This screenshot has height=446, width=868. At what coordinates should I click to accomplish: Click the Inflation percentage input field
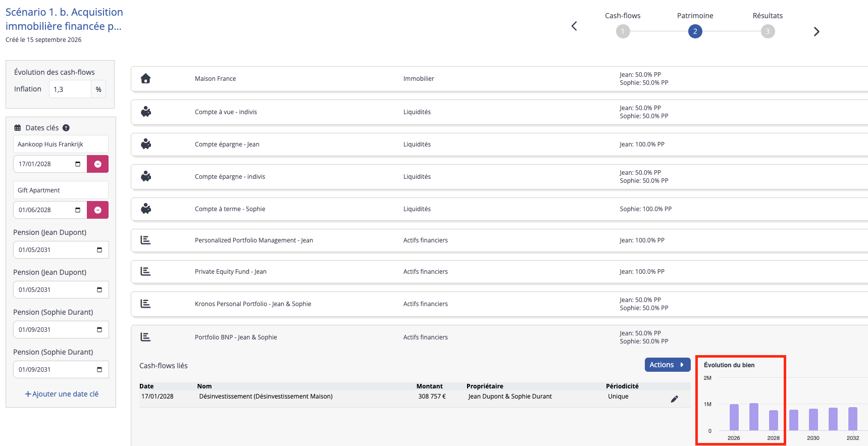tap(70, 89)
